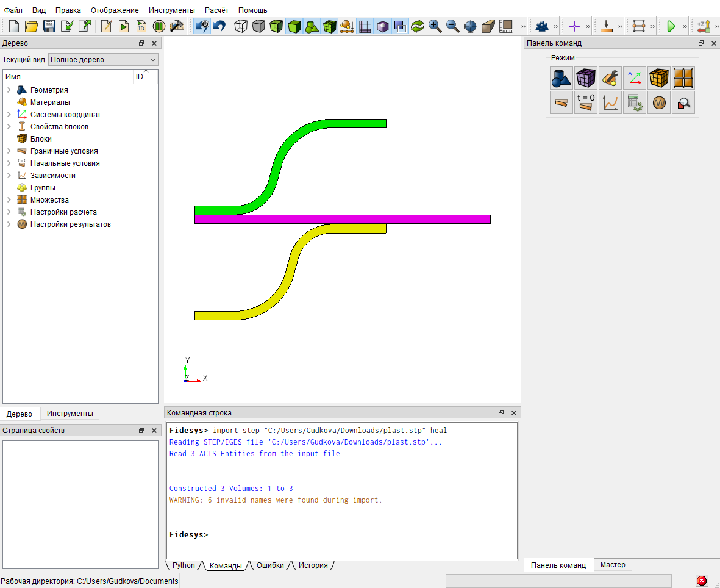Open the Расчёт menu

click(x=217, y=10)
